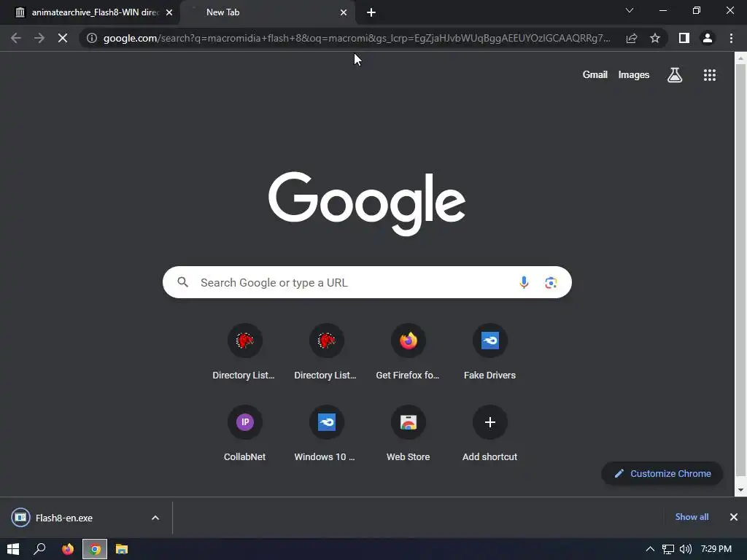Add a new shortcut tile
Viewport: 747px width, 560px height.
pyautogui.click(x=489, y=434)
